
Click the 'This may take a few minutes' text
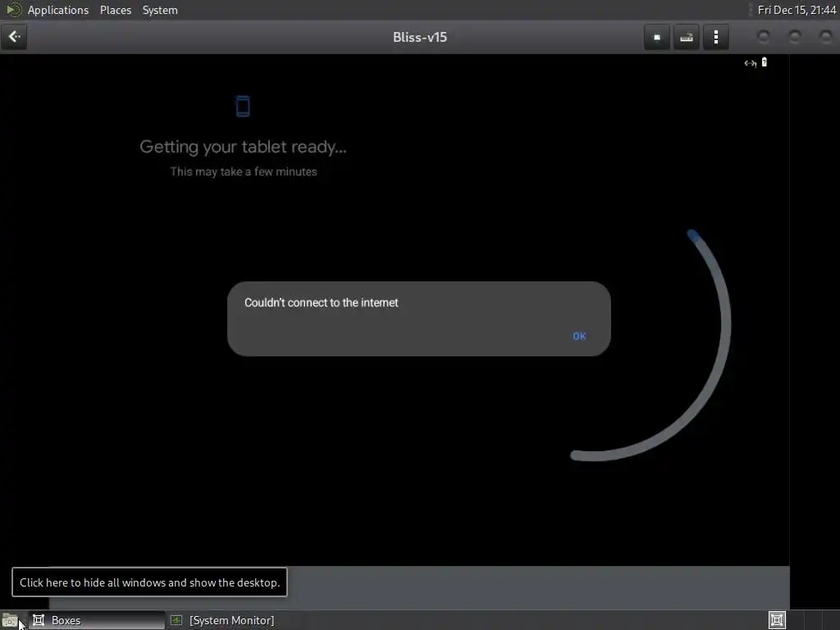tap(243, 171)
